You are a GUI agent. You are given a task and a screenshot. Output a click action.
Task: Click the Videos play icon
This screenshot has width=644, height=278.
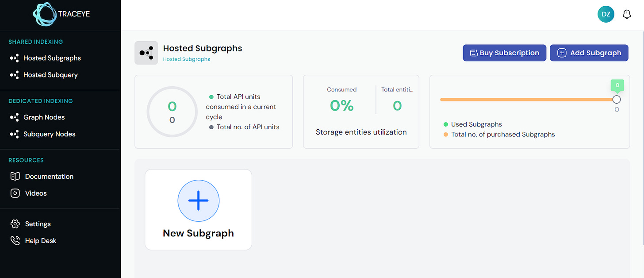tap(15, 193)
